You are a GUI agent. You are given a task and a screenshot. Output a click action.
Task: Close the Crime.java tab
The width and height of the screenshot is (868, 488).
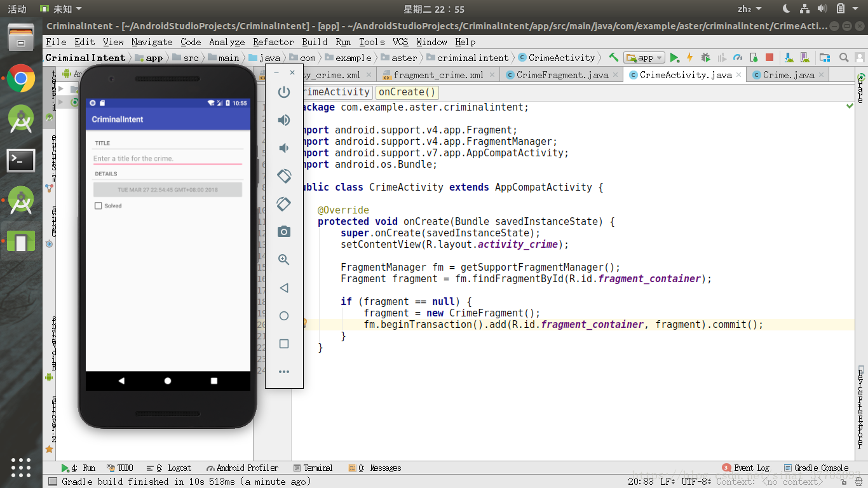click(x=821, y=75)
